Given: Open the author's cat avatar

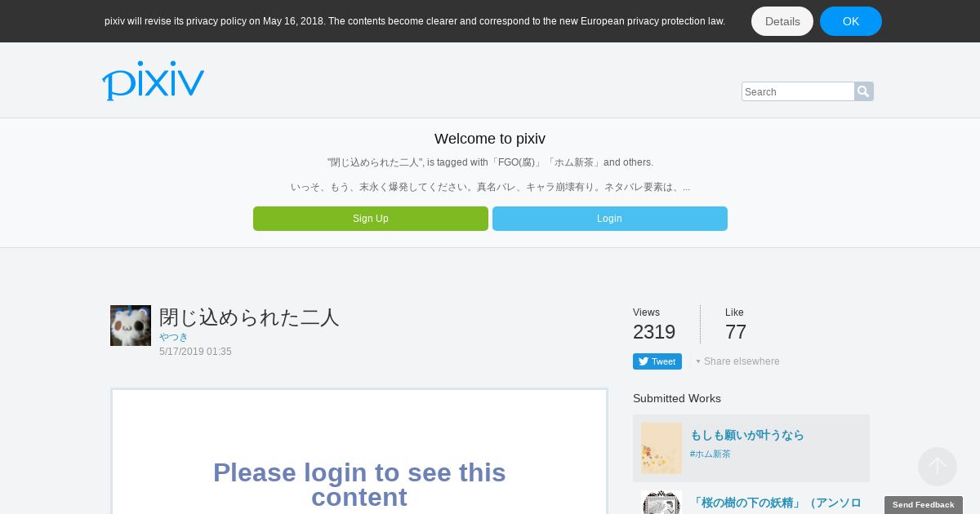Looking at the screenshot, I should (131, 326).
